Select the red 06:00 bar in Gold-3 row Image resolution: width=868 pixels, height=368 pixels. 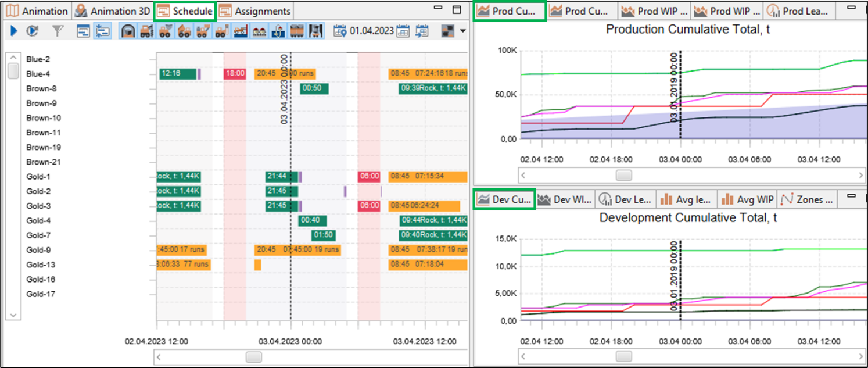click(369, 206)
